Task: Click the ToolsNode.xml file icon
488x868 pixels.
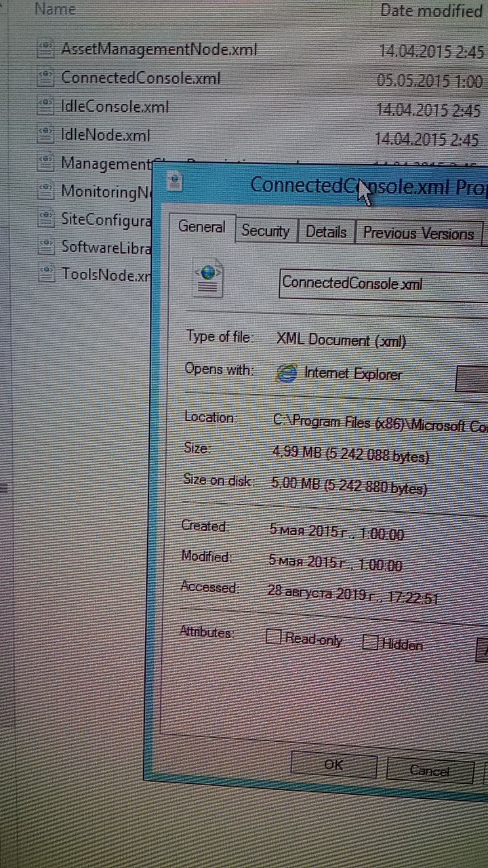Action: [x=45, y=274]
